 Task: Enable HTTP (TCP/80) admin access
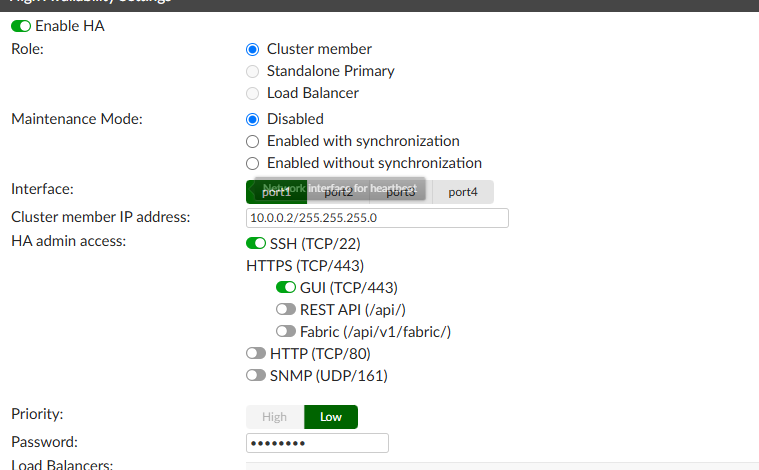256,354
